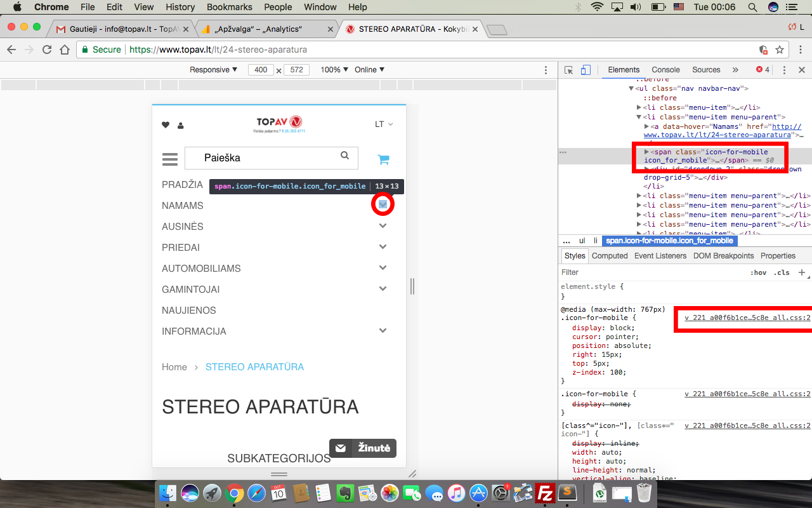Activate the inspect element picker icon
This screenshot has height=508, width=812.
569,70
